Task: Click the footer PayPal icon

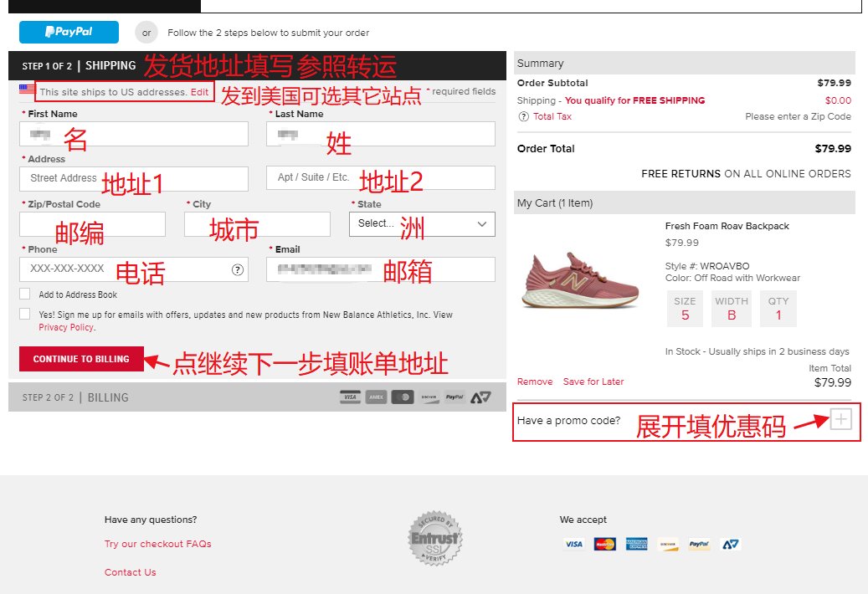Action: tap(699, 545)
